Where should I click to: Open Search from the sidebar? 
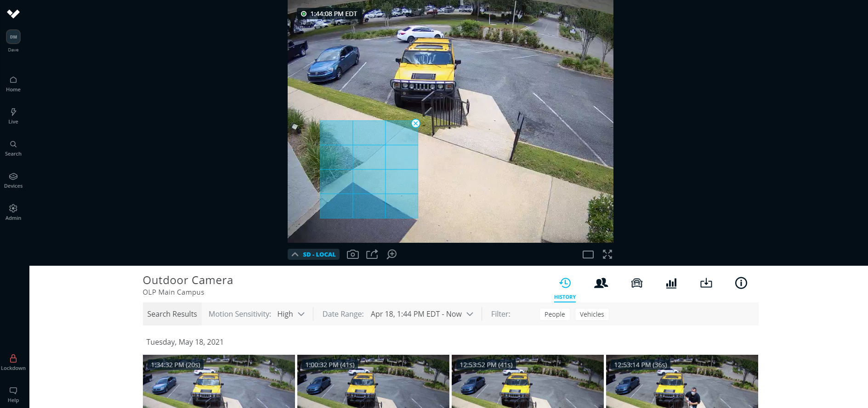click(x=13, y=148)
